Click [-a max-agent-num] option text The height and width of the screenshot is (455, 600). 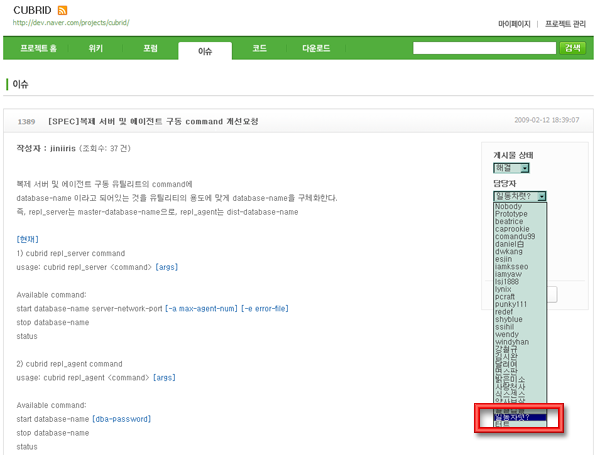(x=201, y=308)
